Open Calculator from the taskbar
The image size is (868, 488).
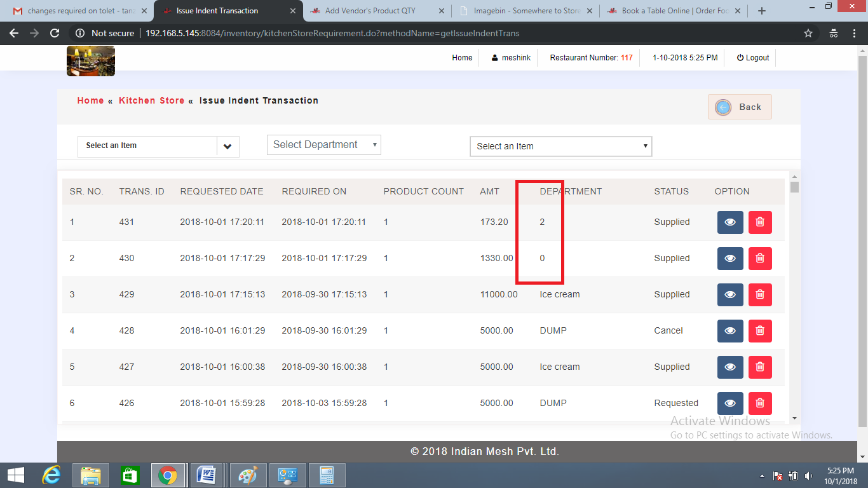[x=327, y=475]
